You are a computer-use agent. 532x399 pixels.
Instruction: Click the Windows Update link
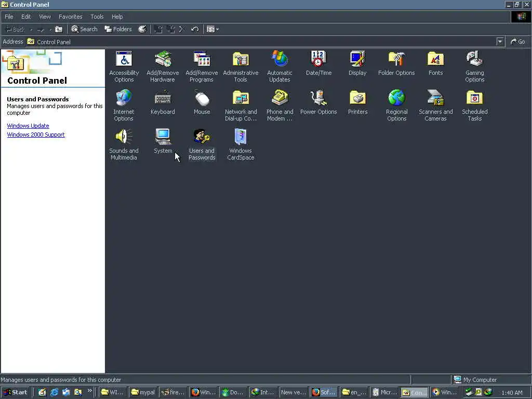coord(28,126)
